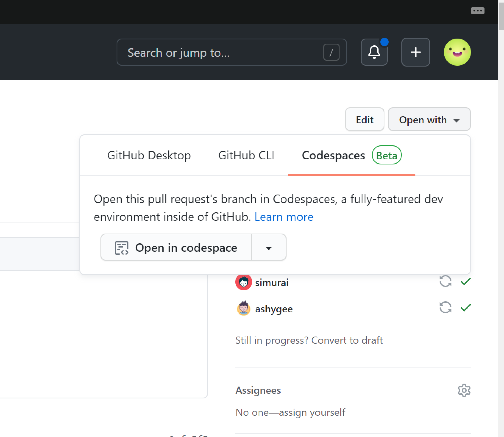This screenshot has width=504, height=437.
Task: Switch to the GitHub CLI tab
Action: click(x=247, y=155)
